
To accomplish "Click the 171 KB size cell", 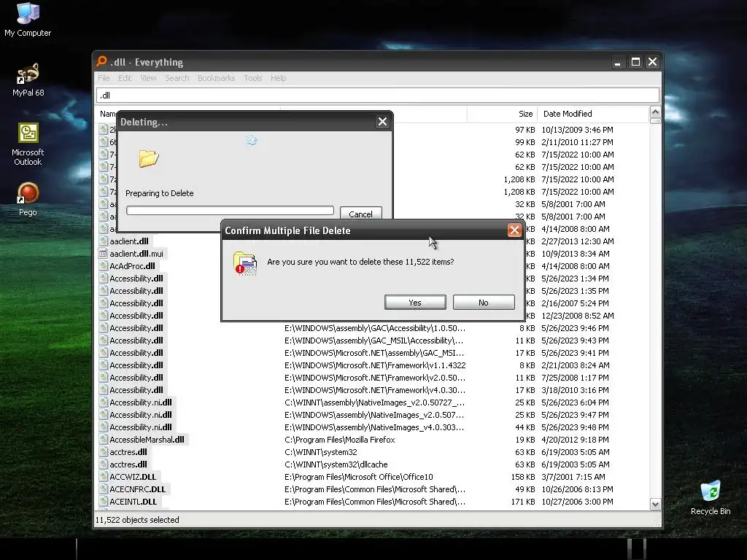I will click(523, 502).
